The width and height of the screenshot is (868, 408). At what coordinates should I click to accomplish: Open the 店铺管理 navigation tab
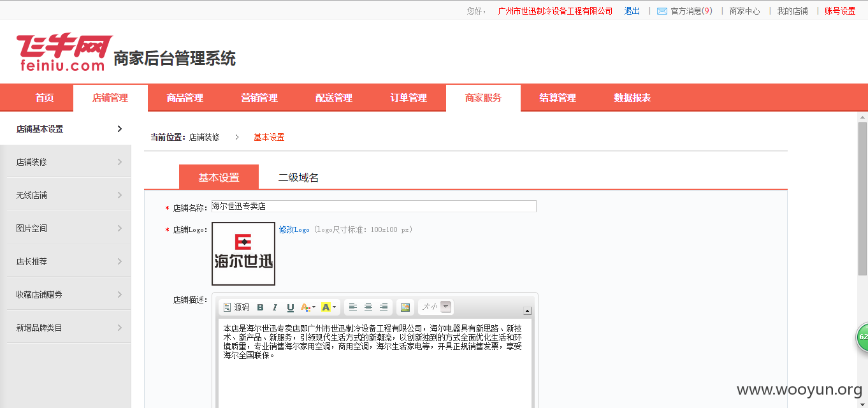pos(110,98)
